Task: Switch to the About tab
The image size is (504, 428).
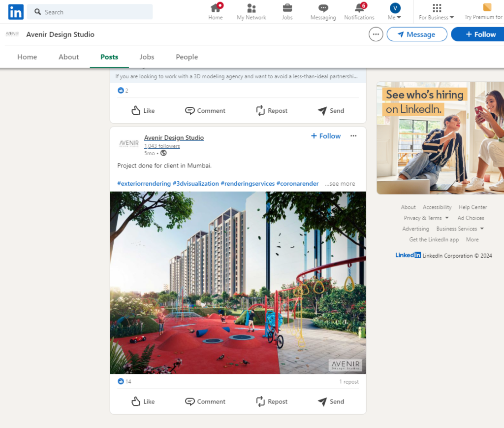Action: click(x=68, y=57)
